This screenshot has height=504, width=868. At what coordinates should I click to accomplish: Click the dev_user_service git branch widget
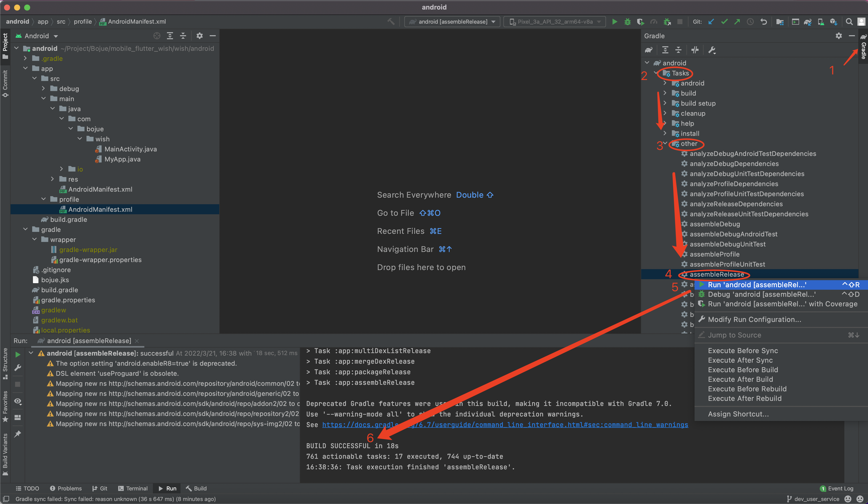click(x=813, y=499)
